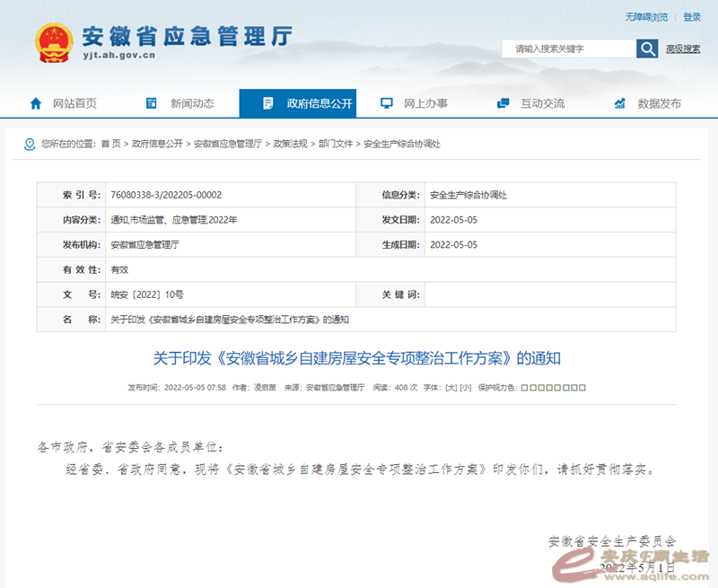Screen dimensions: 718x588
Task: Select the last eye-protection color box
Action: pos(582,388)
